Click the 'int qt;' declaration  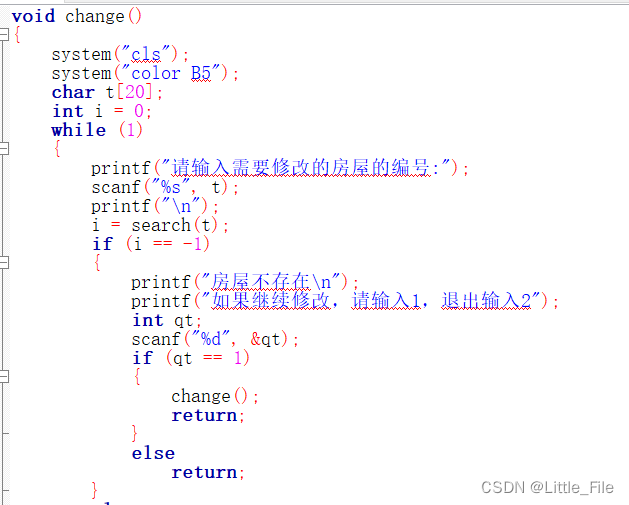[x=167, y=320]
